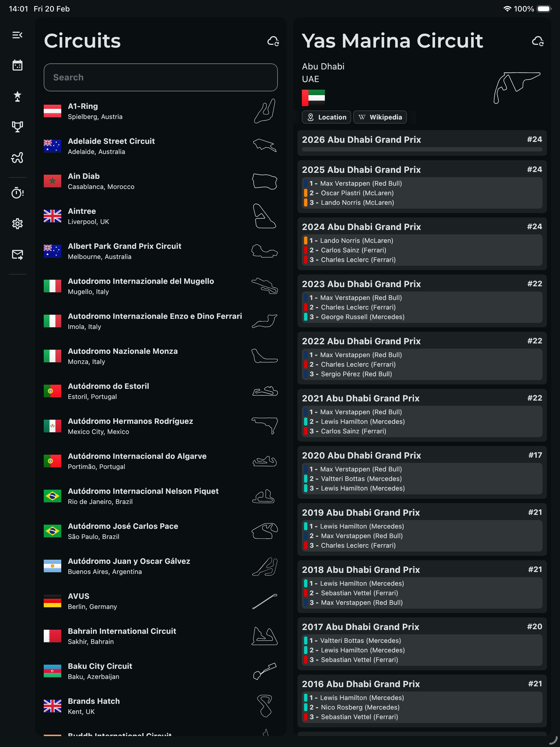This screenshot has height=747, width=560.
Task: Open the 2021 Abu Dhabi Grand Prix
Action: pos(422,415)
